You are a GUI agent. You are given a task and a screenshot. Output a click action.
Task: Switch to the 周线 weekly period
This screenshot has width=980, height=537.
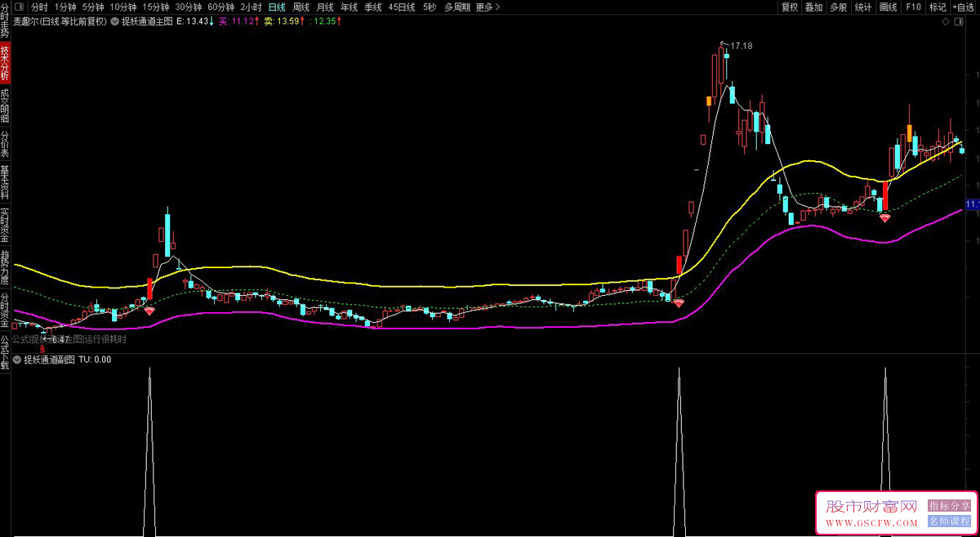pos(302,7)
